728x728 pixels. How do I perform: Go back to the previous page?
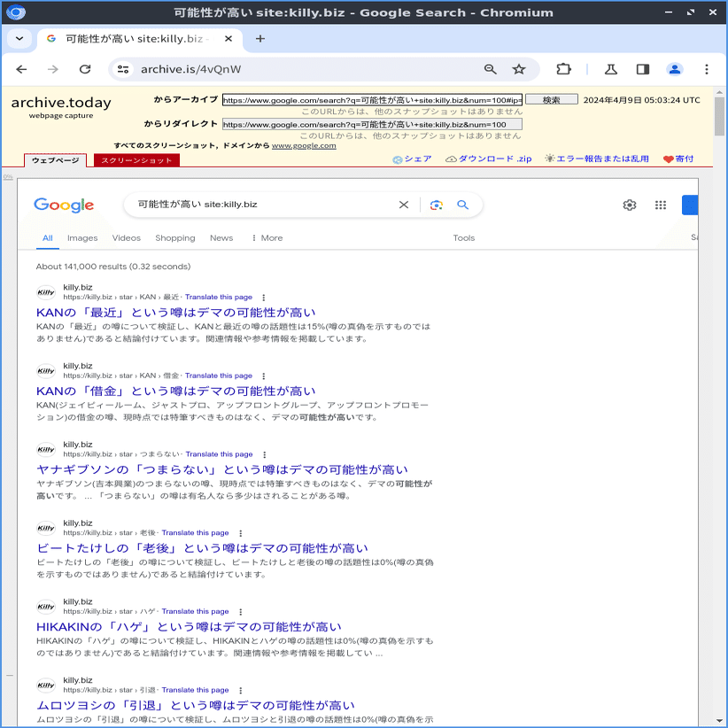pos(21,69)
